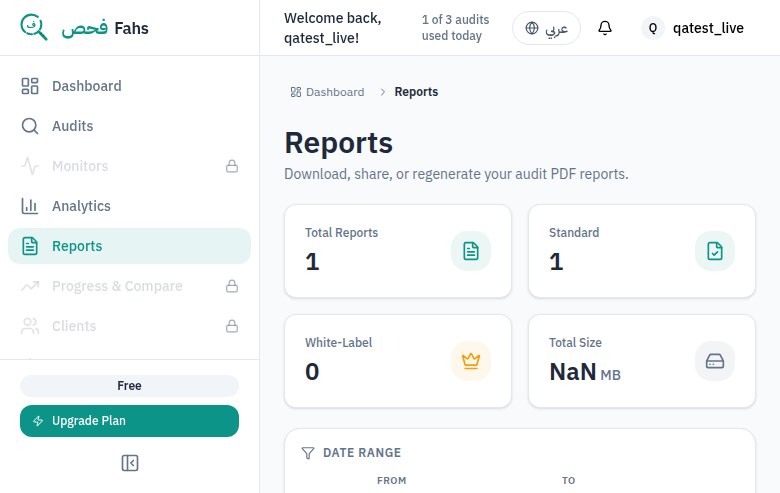Click the Dashboard grid icon in sidebar

(x=30, y=86)
